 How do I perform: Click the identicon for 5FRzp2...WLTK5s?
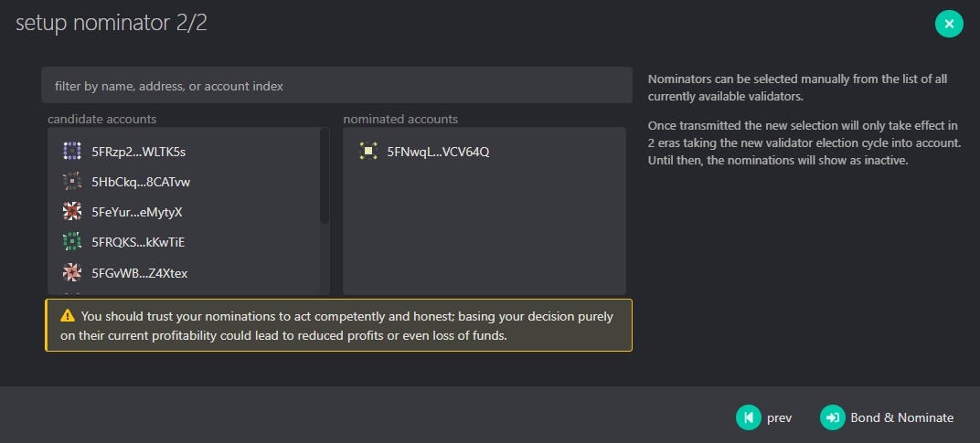click(x=72, y=152)
